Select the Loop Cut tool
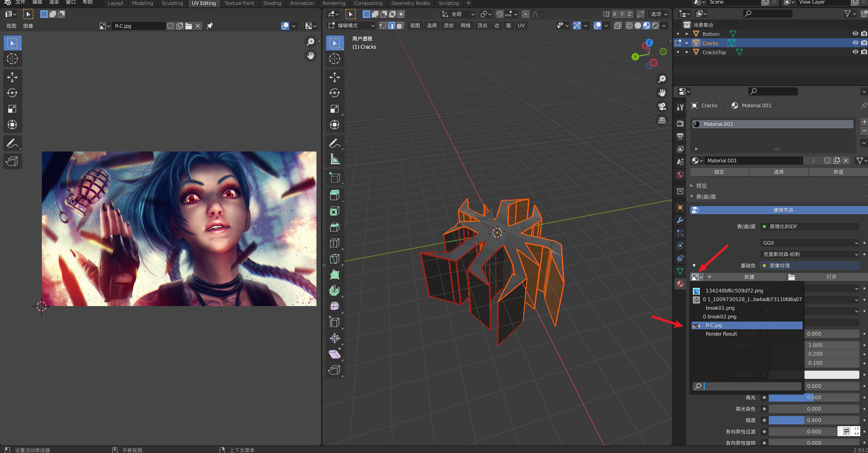Image resolution: width=868 pixels, height=453 pixels. click(335, 243)
